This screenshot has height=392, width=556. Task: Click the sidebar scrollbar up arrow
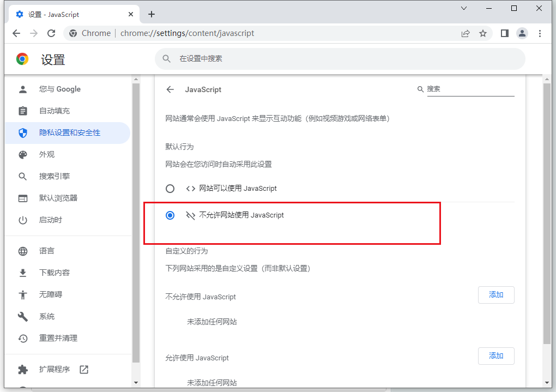click(x=136, y=80)
